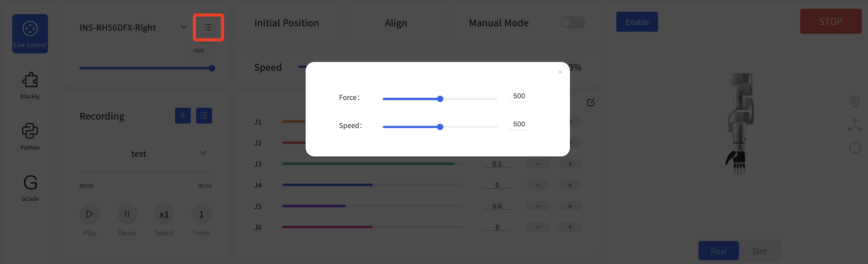Click the edit joints icon above J1

(591, 103)
